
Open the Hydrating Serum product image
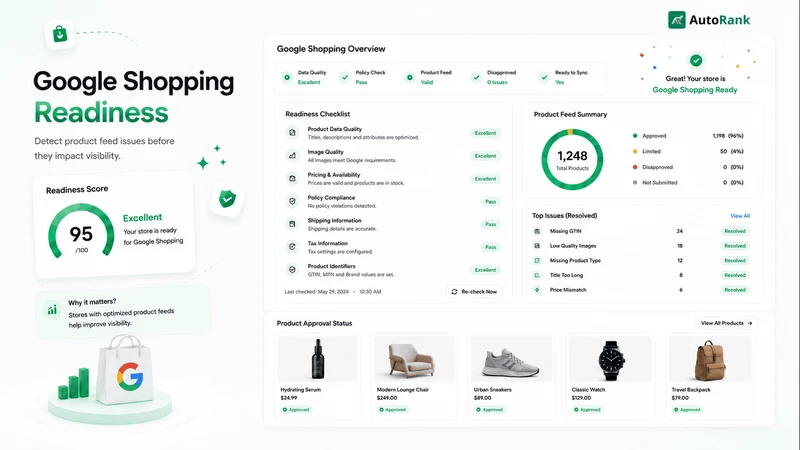pyautogui.click(x=317, y=359)
